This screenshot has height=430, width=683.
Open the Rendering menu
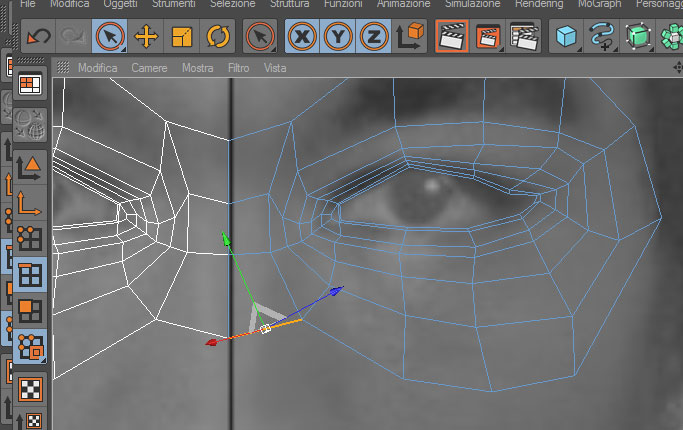(x=539, y=4)
